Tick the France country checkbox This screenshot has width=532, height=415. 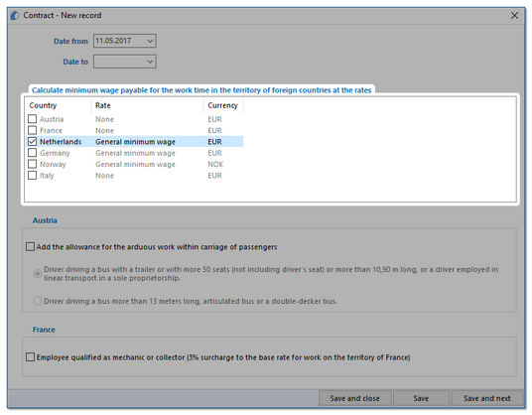click(x=32, y=130)
